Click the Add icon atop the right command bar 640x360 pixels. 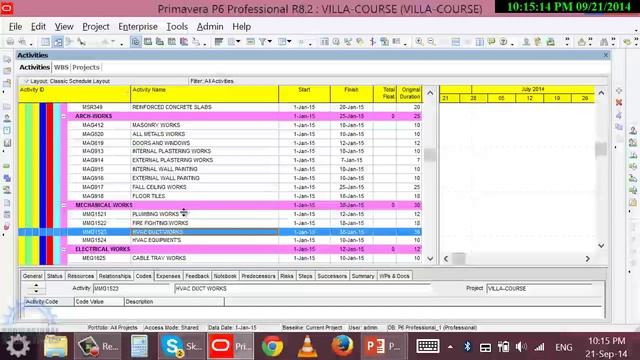[619, 91]
